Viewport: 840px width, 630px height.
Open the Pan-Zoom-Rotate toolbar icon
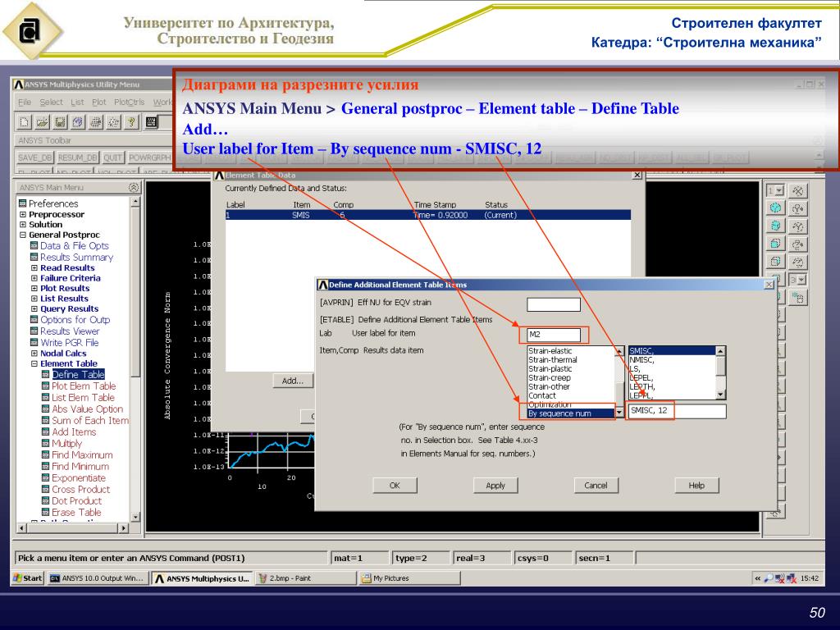(78, 122)
